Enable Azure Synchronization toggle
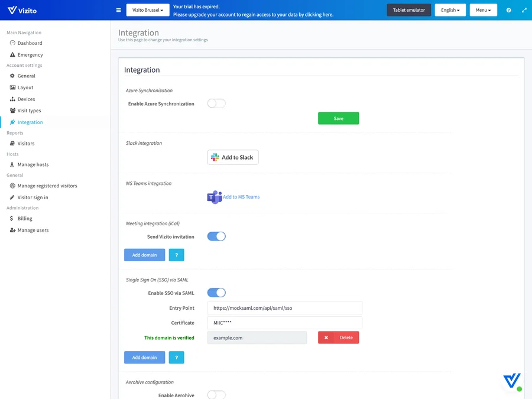This screenshot has width=532, height=399. (216, 103)
